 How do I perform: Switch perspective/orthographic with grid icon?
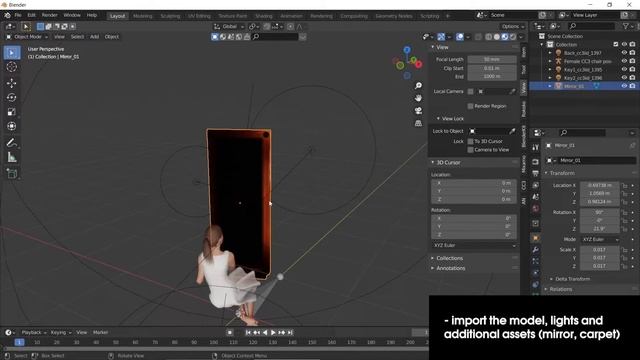coord(418,123)
